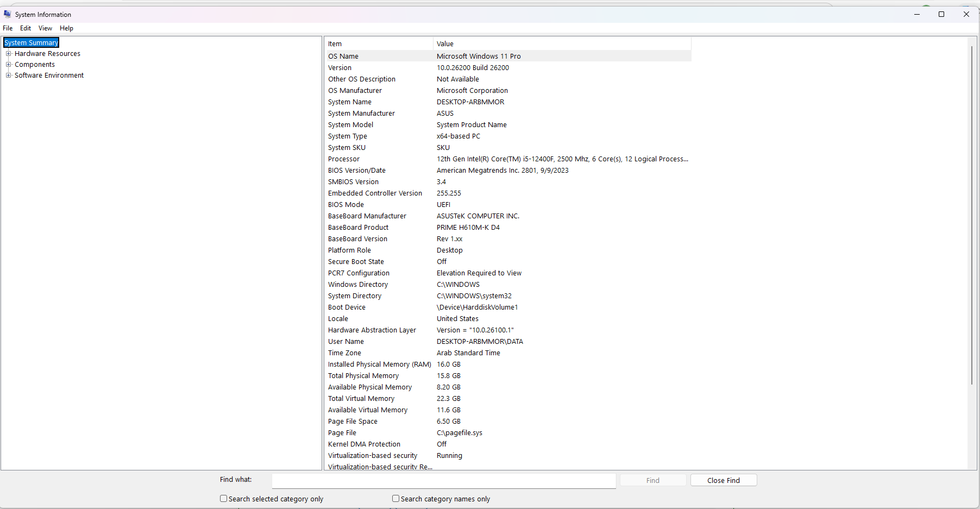Select Components tree label
Image resolution: width=980 pixels, height=509 pixels.
35,65
